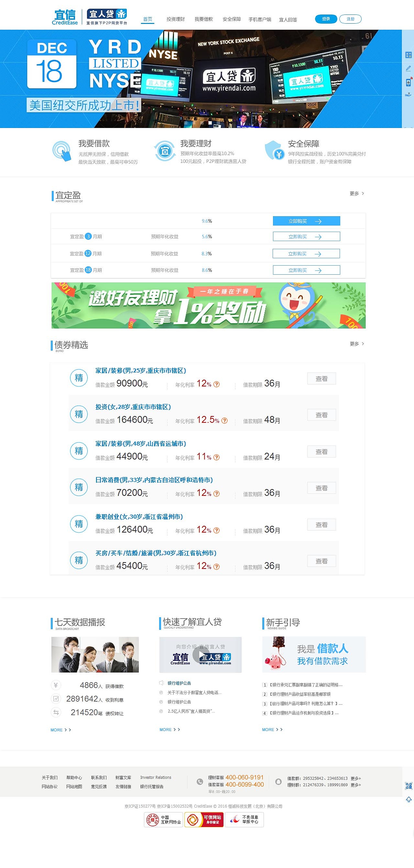Open the 投资理财 menu item

176,19
